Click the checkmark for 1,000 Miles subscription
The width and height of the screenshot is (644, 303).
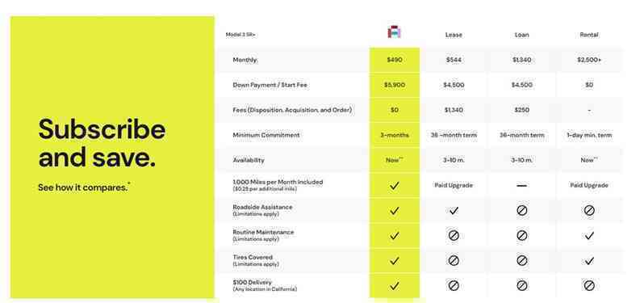tap(395, 185)
